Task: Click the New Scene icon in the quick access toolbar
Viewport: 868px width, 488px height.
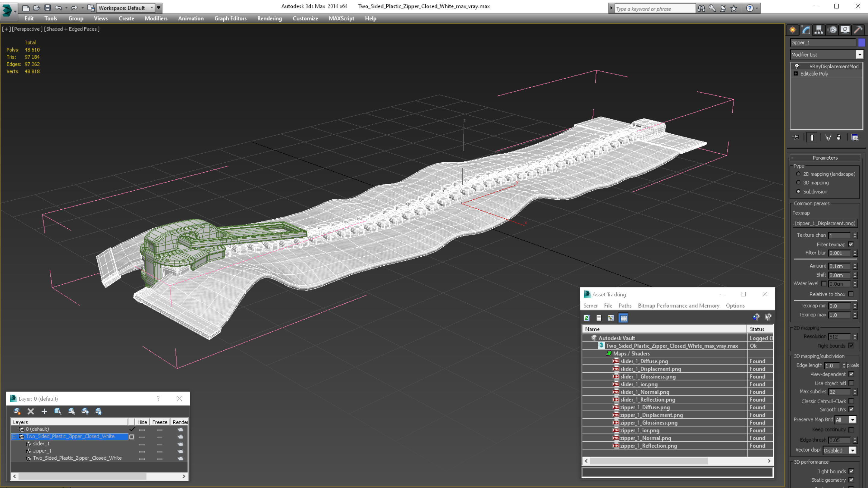Action: (x=26, y=8)
